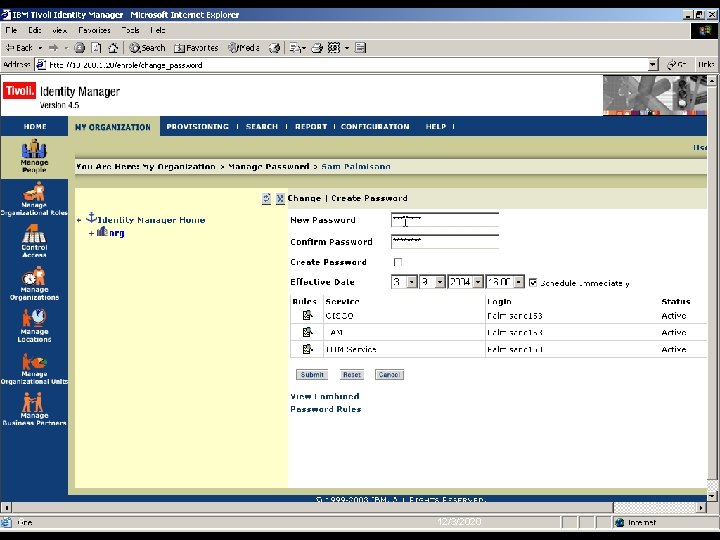
Task: Click the Tivoli logo
Action: click(19, 90)
